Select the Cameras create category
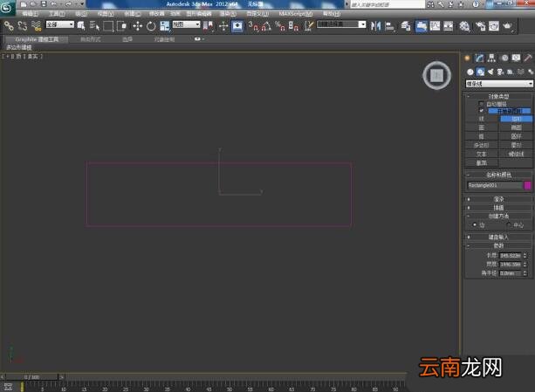Screen dimensions: 535x392 500,72
